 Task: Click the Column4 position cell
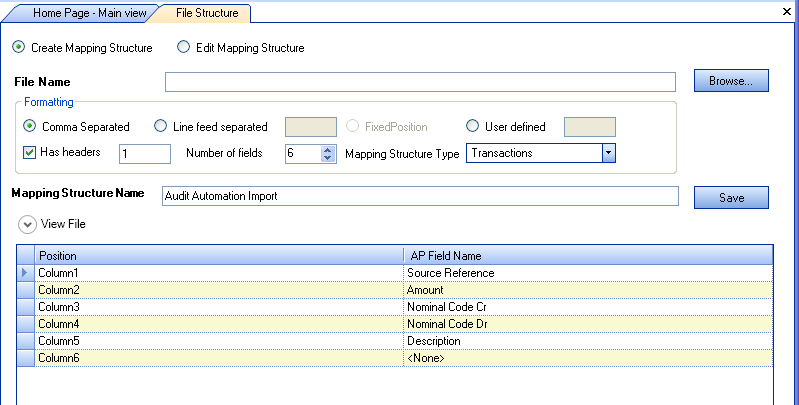click(219, 324)
